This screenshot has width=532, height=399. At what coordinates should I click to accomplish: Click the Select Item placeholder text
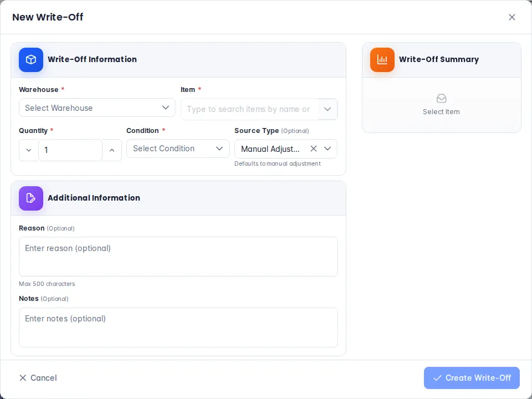pos(441,111)
